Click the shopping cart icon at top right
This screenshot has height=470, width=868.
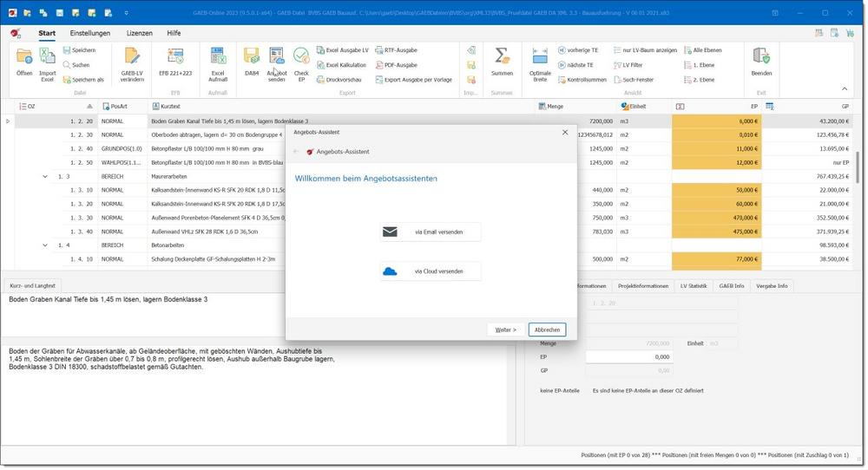point(850,33)
